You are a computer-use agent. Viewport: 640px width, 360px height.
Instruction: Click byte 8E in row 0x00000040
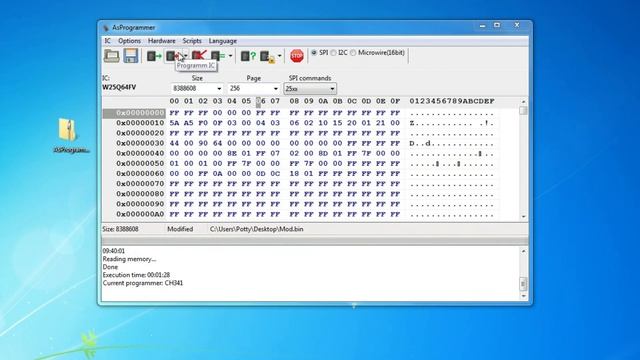[232, 153]
